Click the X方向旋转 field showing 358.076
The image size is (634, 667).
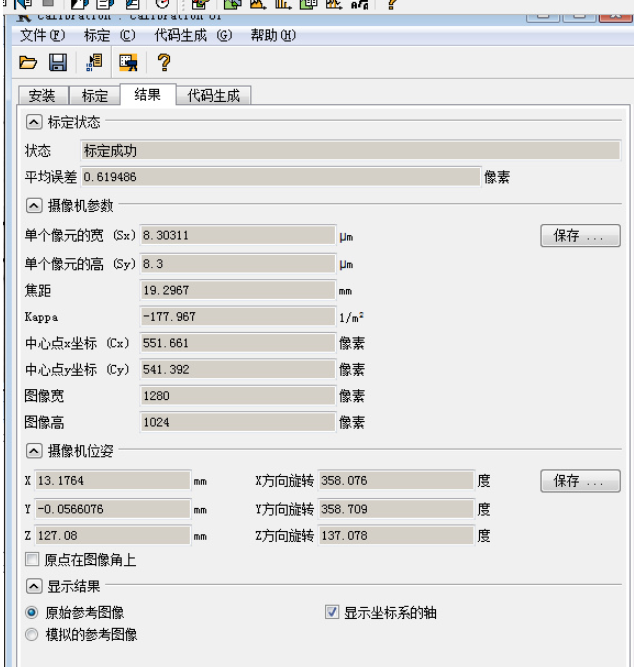click(x=396, y=481)
